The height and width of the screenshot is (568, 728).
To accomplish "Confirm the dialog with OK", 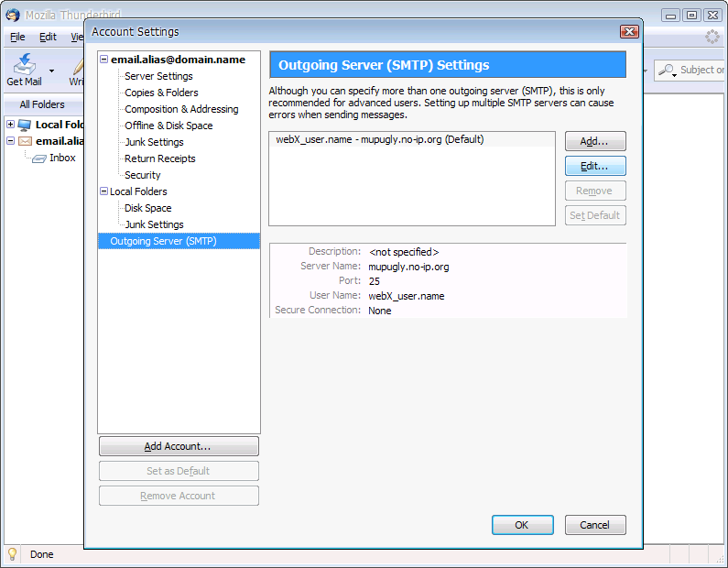I will pos(522,525).
